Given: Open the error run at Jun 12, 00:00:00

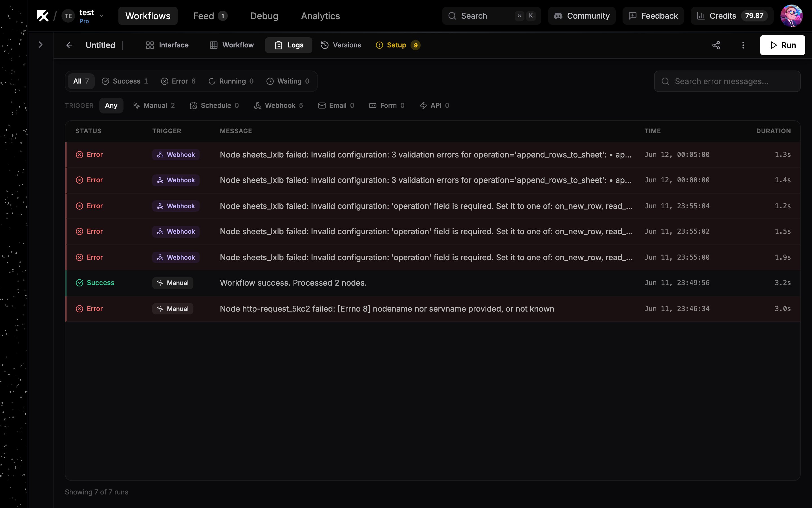Looking at the screenshot, I should point(433,180).
